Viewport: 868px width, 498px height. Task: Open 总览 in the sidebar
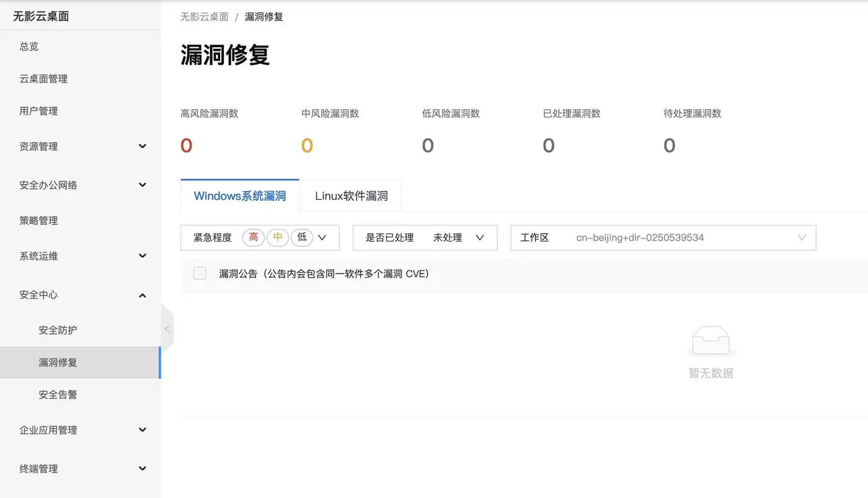click(x=81, y=47)
